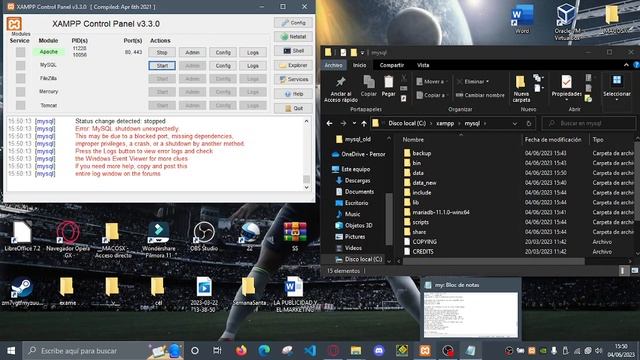Open OBS Studio desktop shortcut
The height and width of the screenshot is (360, 640).
[204, 236]
